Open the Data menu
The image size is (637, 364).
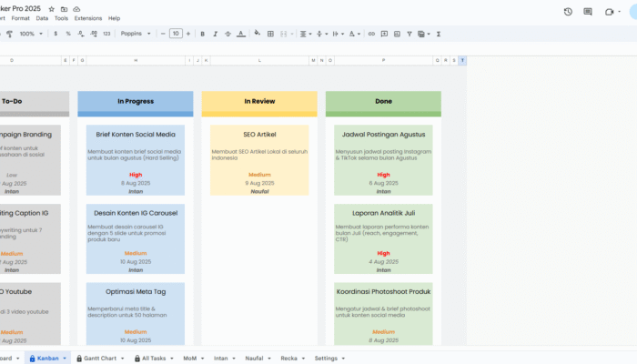pos(42,18)
